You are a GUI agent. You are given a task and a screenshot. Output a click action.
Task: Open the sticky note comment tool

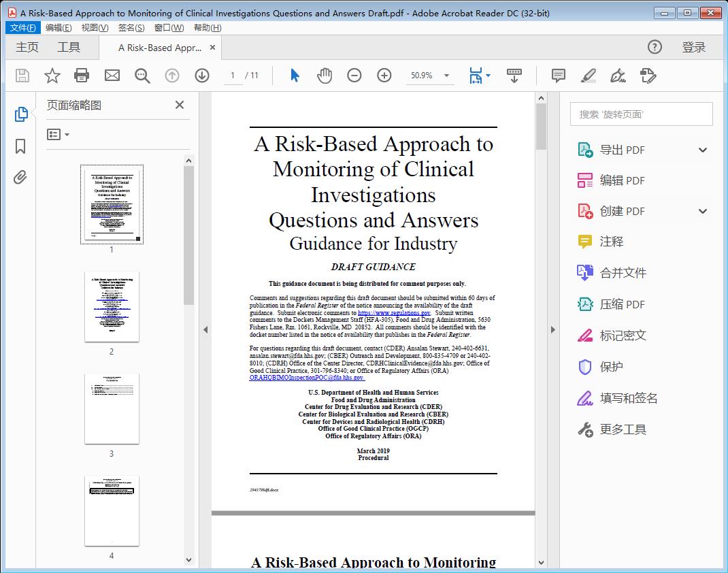558,76
